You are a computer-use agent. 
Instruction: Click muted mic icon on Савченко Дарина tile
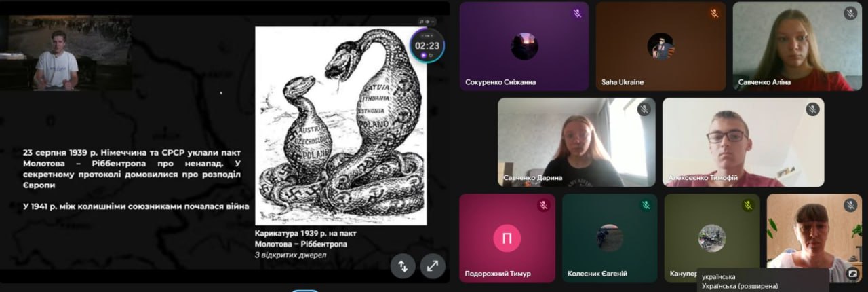(x=644, y=109)
